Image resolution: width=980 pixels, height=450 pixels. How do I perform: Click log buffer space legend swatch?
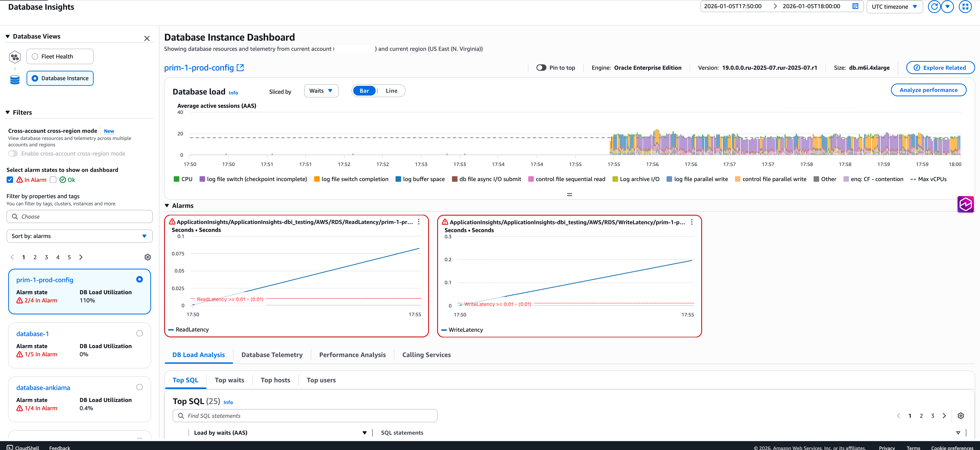pos(398,179)
